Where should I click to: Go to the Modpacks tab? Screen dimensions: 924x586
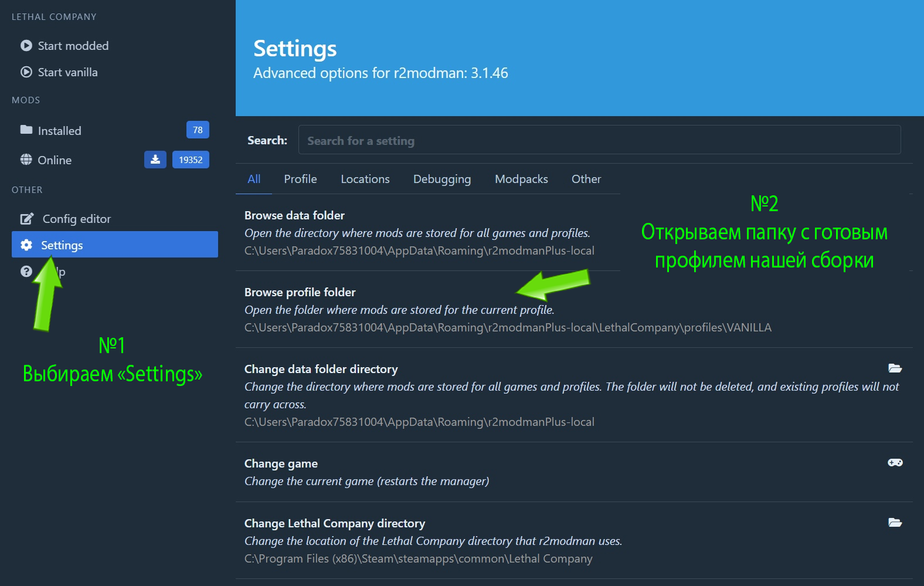coord(521,179)
